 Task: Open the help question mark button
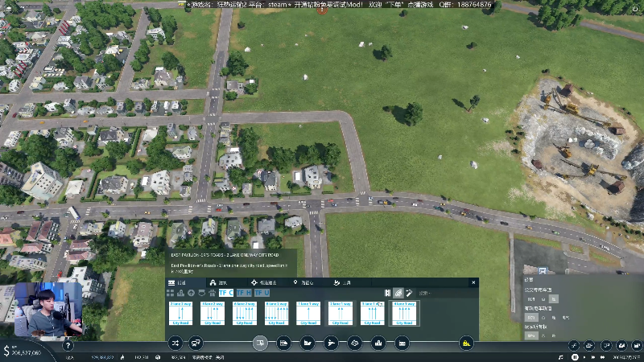tap(68, 346)
